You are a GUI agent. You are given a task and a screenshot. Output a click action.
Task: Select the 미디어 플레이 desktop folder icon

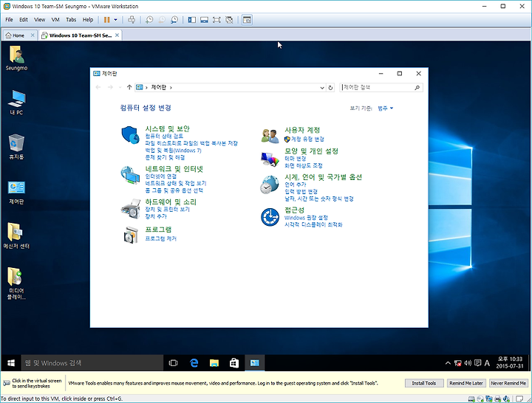(16, 283)
